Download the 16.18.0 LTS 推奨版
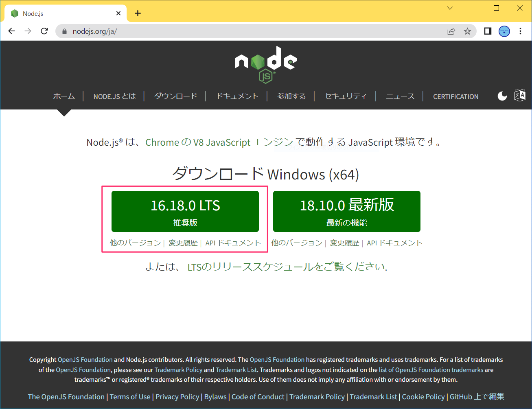Image resolution: width=532 pixels, height=409 pixels. pyautogui.click(x=185, y=211)
